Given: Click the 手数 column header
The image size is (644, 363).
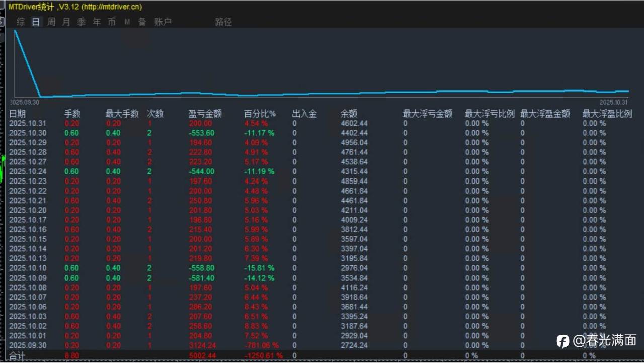Looking at the screenshot, I should (x=72, y=114).
